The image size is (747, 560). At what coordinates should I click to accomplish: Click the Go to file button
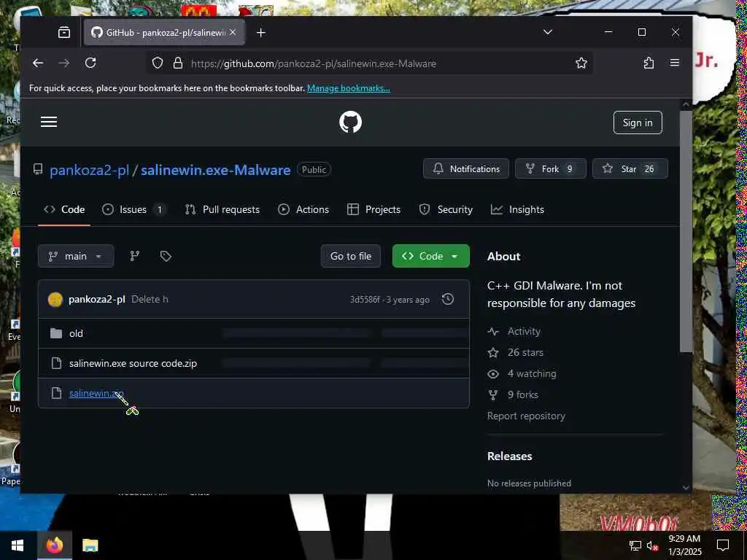click(351, 256)
